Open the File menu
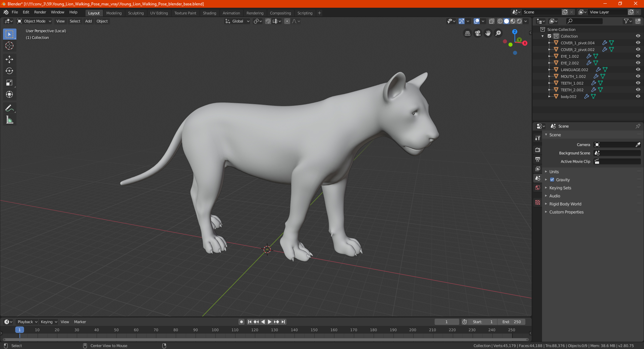The height and width of the screenshot is (349, 644). point(15,12)
